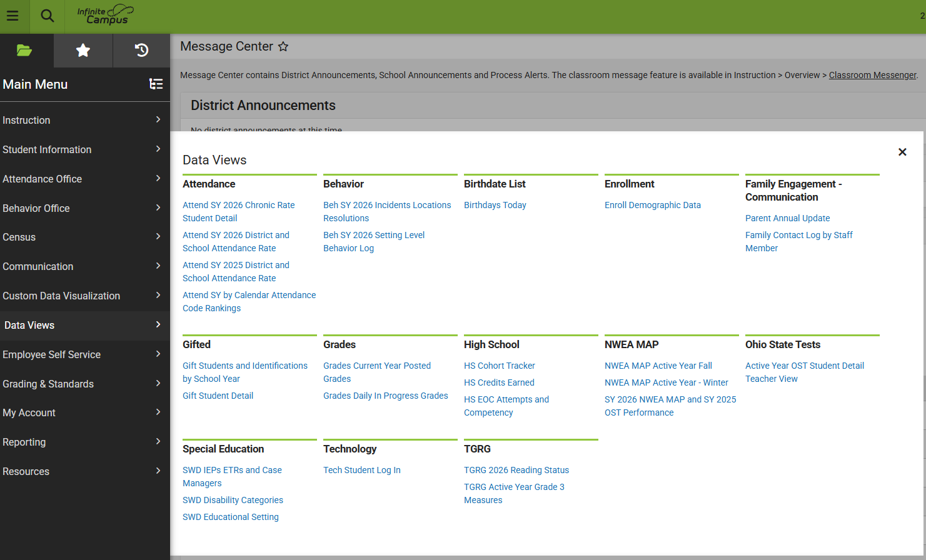The image size is (926, 560).
Task: Open NWEA MAP Active Year Fall link
Action: tap(658, 366)
